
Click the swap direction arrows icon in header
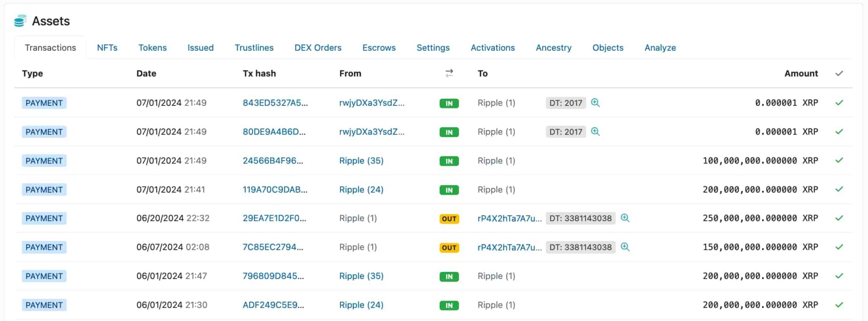(449, 73)
